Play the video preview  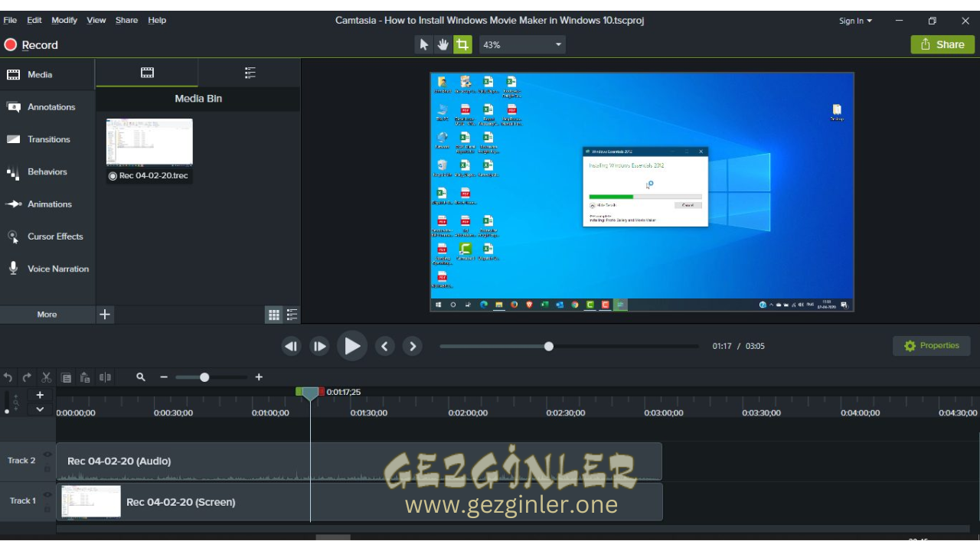coord(351,347)
